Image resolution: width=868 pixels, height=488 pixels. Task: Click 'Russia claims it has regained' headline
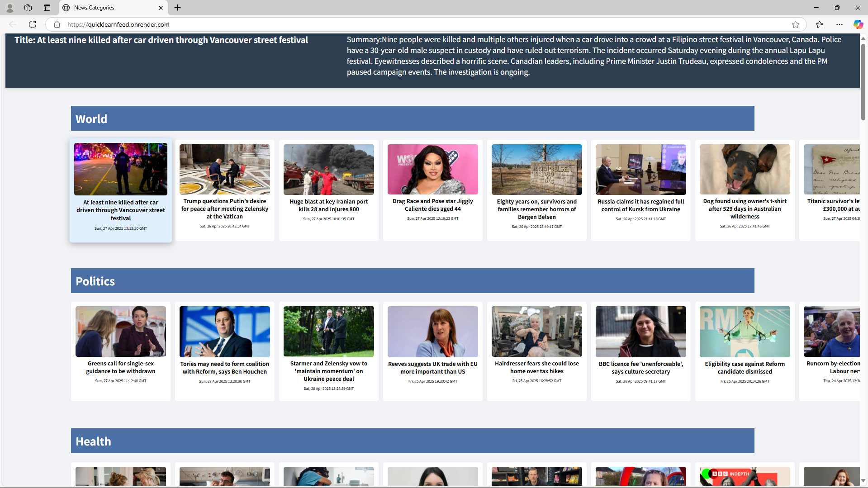(x=641, y=205)
